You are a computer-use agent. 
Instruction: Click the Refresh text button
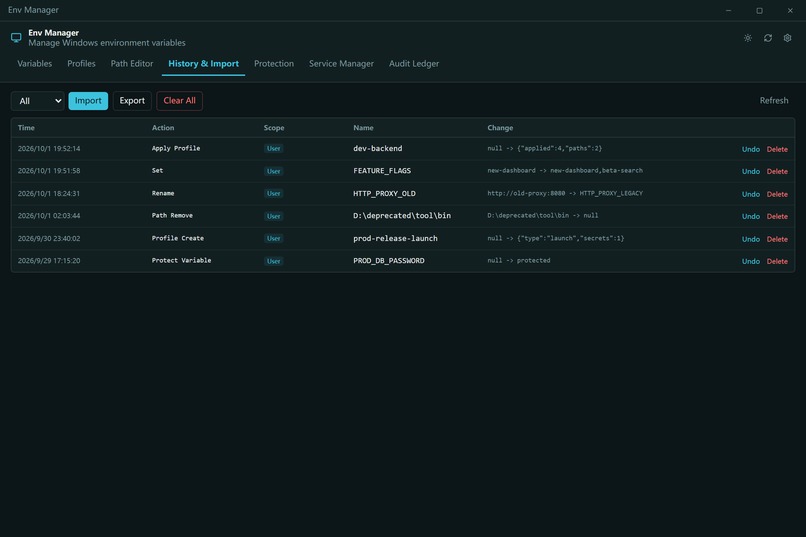[x=774, y=101]
